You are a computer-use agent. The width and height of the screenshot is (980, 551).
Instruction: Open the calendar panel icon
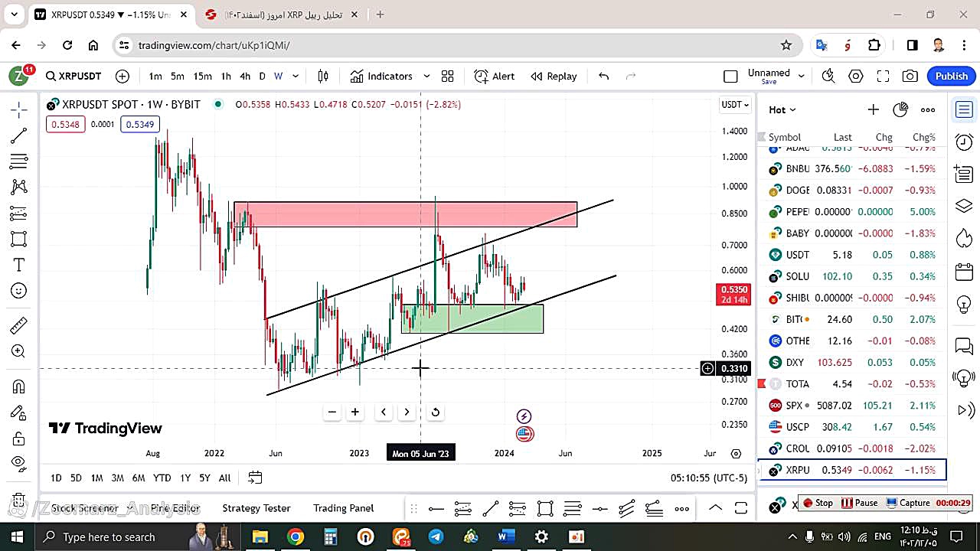pos(964,272)
